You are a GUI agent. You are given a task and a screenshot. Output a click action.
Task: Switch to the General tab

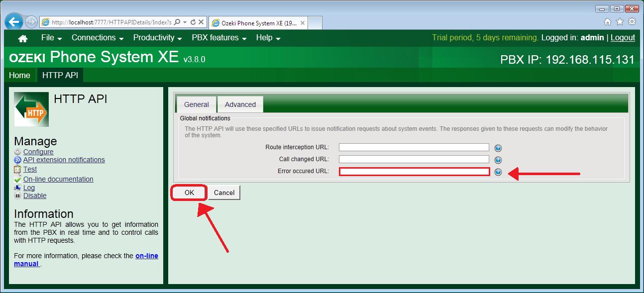pos(197,104)
